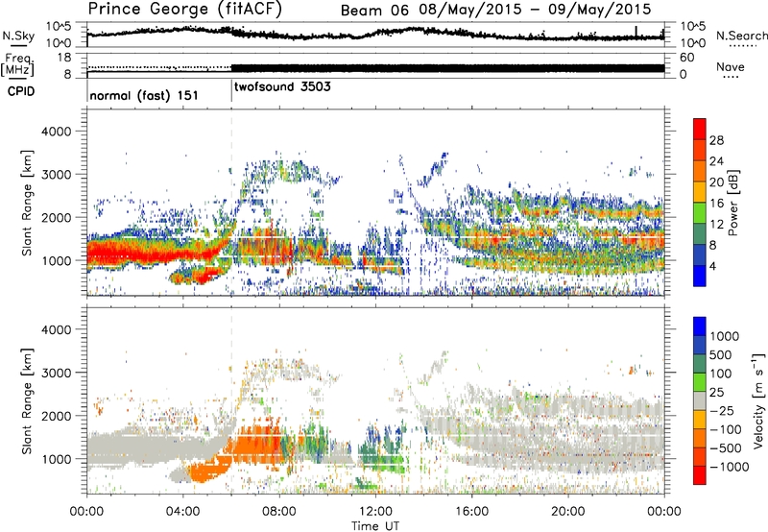Screen dimensions: 768x532
Task: Click the dashed CPID change line in power panel
Action: coord(231,203)
